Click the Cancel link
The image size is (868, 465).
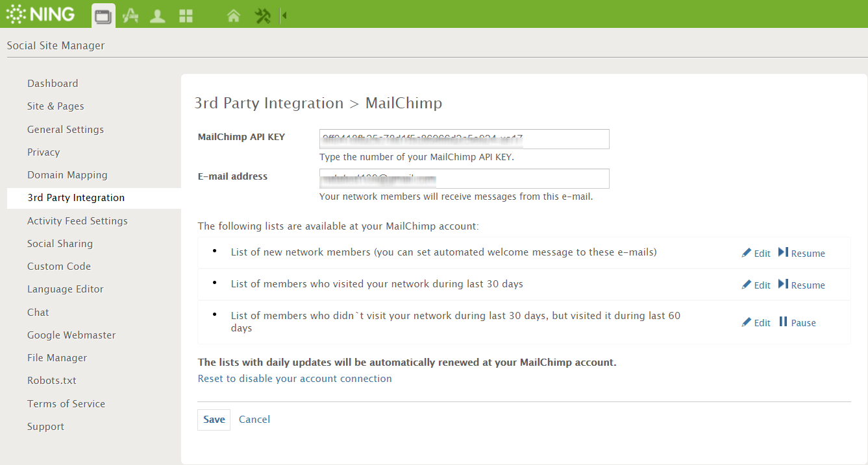pyautogui.click(x=254, y=419)
